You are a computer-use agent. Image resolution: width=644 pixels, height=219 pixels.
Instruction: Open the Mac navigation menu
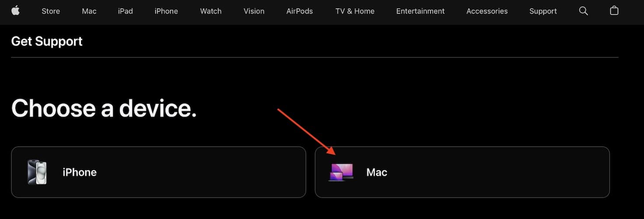point(89,11)
